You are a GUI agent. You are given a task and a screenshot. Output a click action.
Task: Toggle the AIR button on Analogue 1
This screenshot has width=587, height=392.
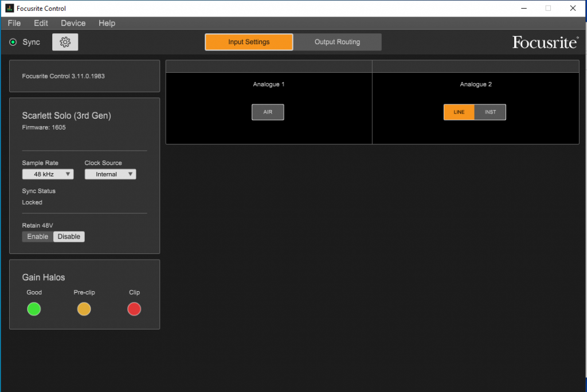point(268,112)
